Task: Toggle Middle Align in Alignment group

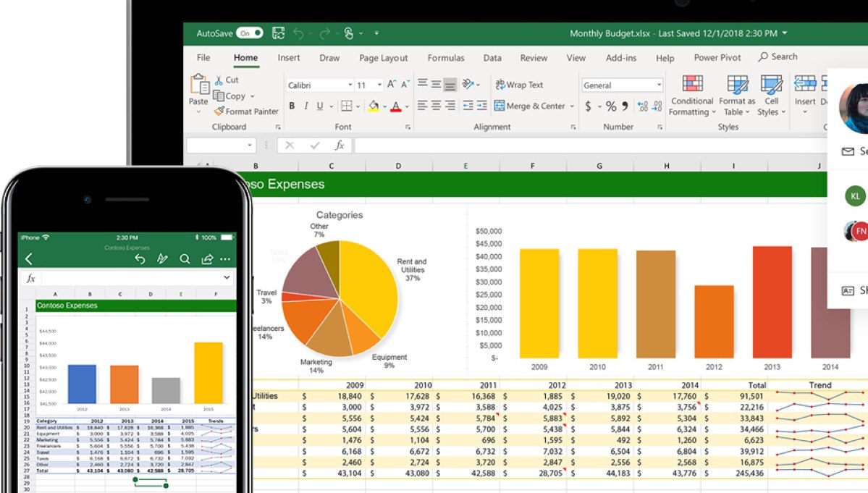Action: (437, 84)
